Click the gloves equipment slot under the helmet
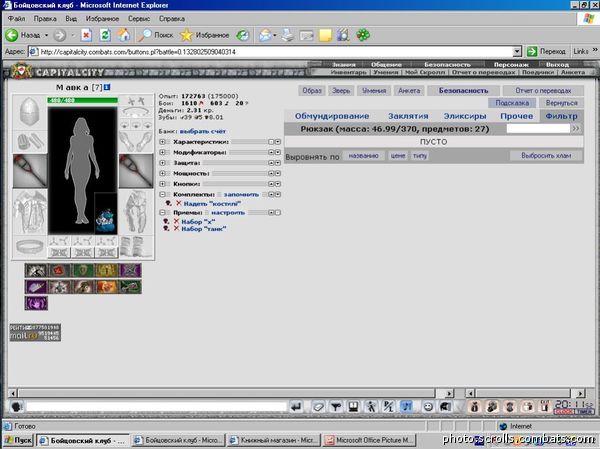 (29, 142)
